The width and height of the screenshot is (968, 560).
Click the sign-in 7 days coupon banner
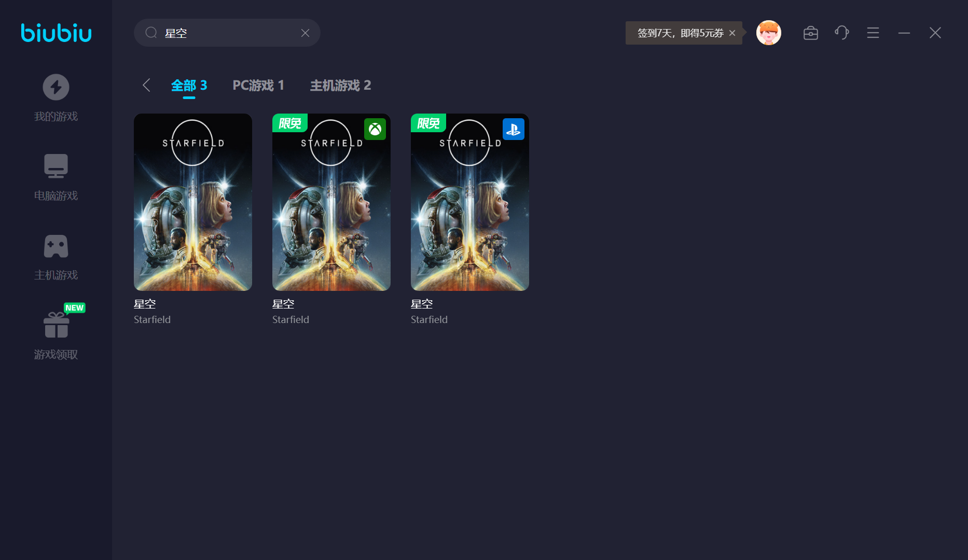point(680,33)
